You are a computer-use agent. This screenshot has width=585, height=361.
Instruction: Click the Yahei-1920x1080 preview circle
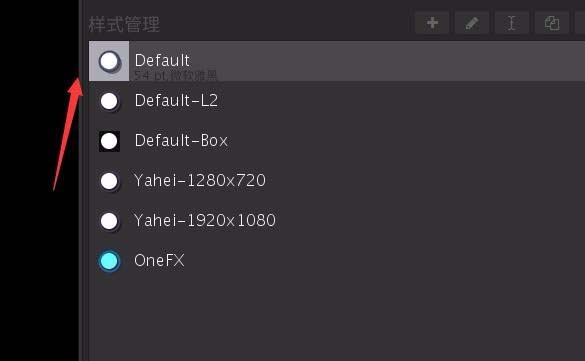coord(109,221)
